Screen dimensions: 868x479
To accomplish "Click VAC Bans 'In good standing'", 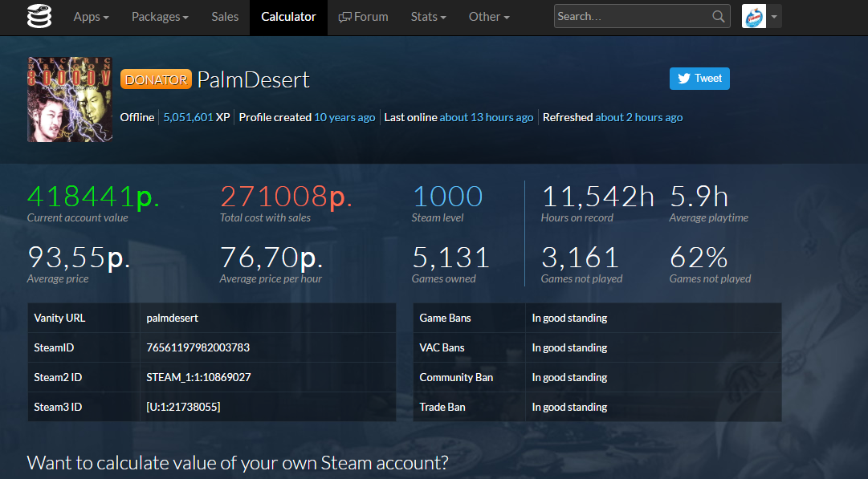I will click(569, 347).
